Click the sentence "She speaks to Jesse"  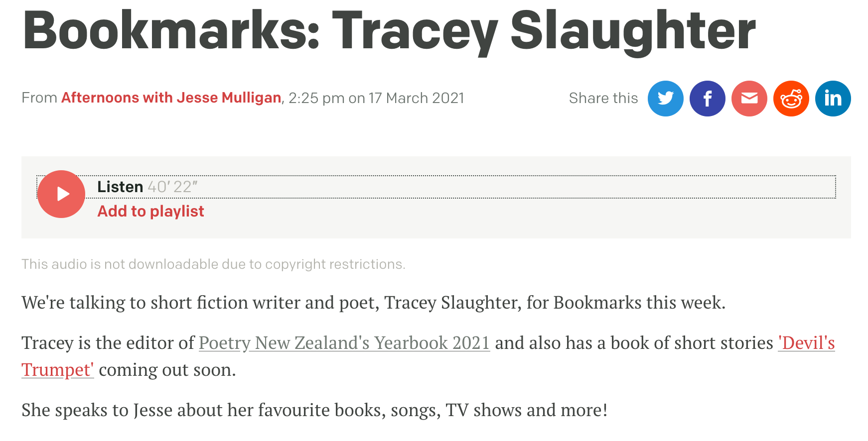(x=314, y=410)
